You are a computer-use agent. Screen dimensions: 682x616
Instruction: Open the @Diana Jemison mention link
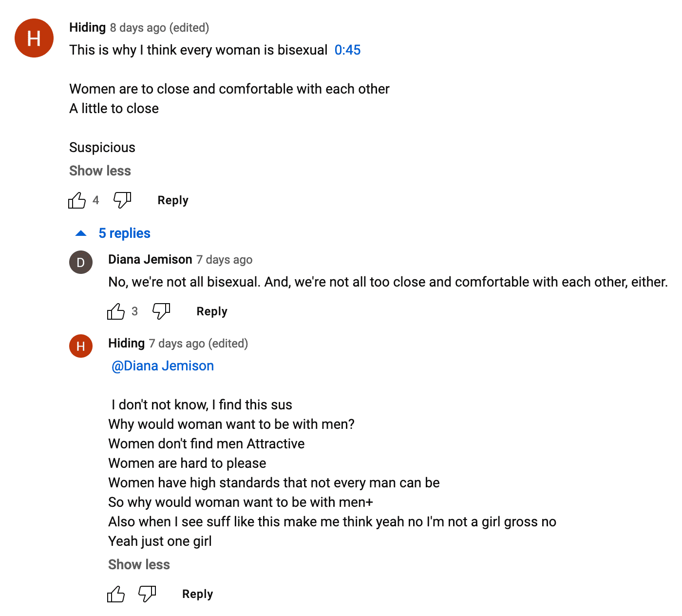point(163,366)
